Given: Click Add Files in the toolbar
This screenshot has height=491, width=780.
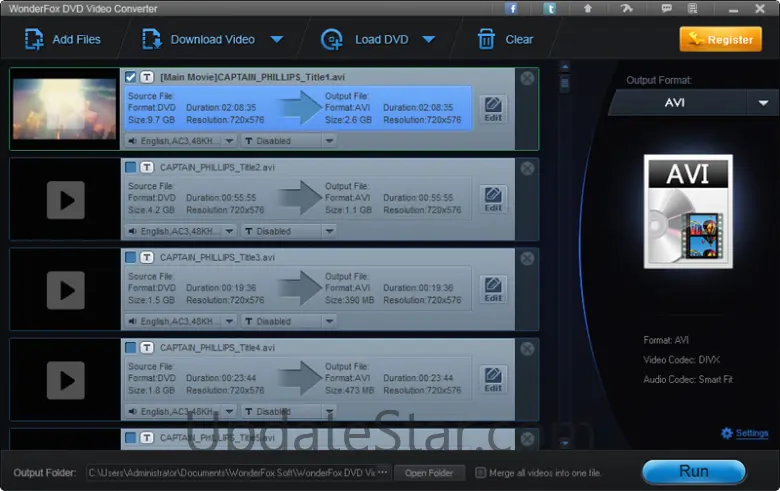Looking at the screenshot, I should pos(63,40).
